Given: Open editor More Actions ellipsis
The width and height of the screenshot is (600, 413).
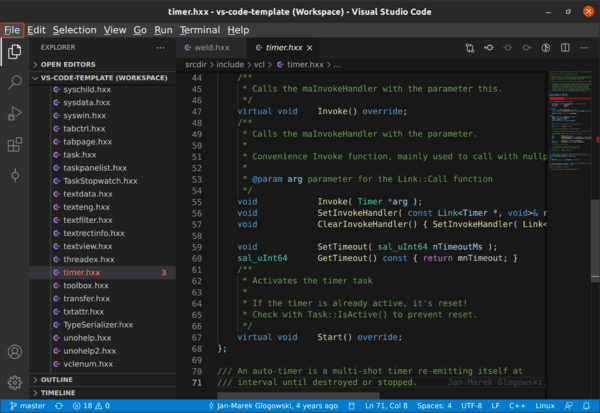Looking at the screenshot, I should (x=584, y=48).
